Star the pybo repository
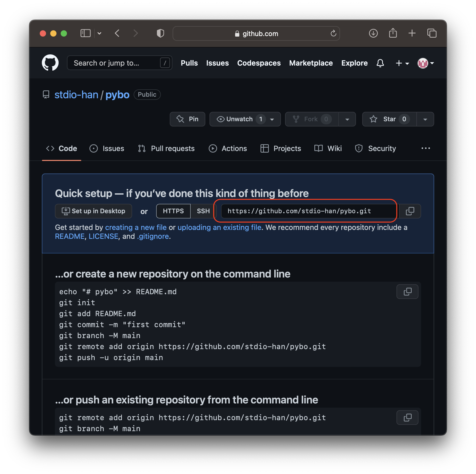This screenshot has width=476, height=474. click(389, 119)
